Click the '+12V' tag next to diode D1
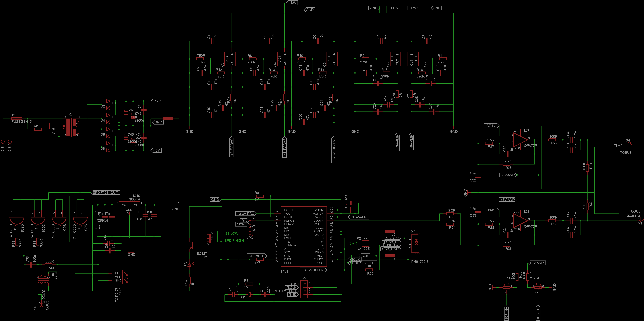Screen dimensions: 644x321 click(x=157, y=101)
